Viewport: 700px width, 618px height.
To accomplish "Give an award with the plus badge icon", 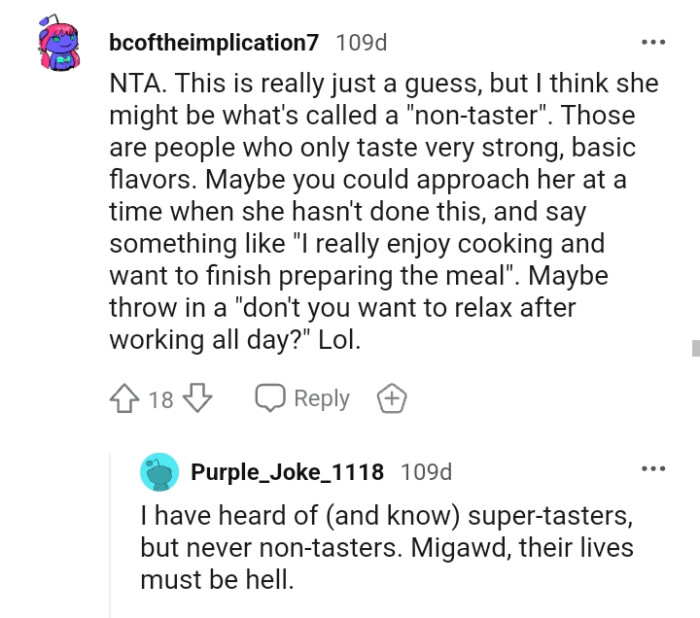I will [x=391, y=399].
